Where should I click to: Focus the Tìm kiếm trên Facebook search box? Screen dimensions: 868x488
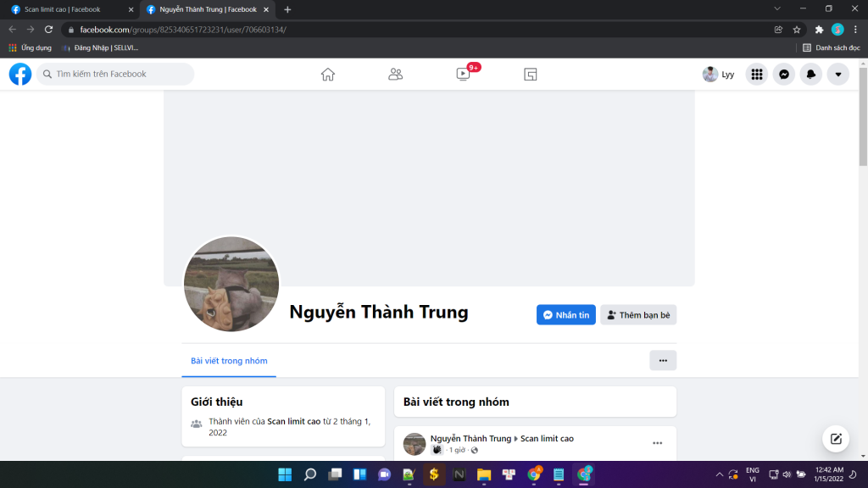click(115, 75)
